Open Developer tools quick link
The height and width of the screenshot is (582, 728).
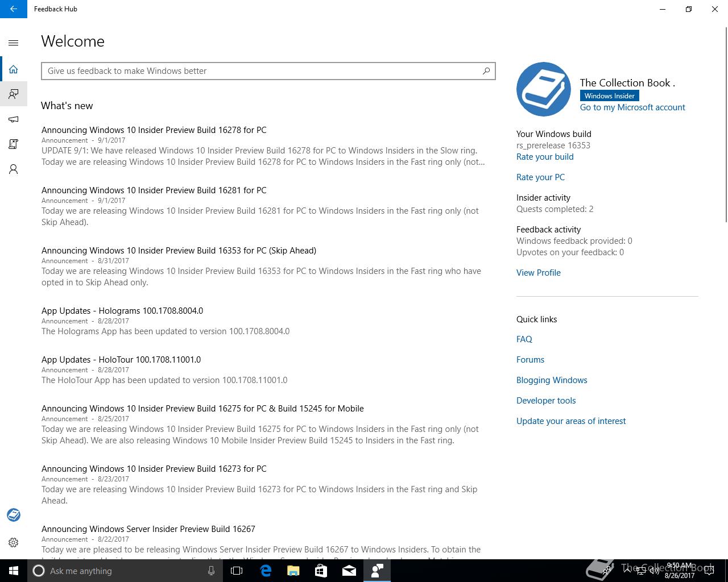click(546, 401)
